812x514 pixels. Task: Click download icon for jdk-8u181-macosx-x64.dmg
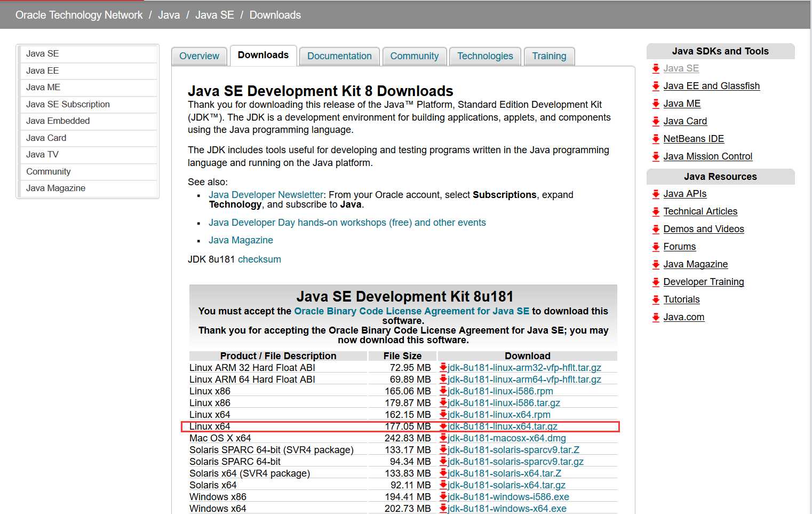tap(443, 438)
